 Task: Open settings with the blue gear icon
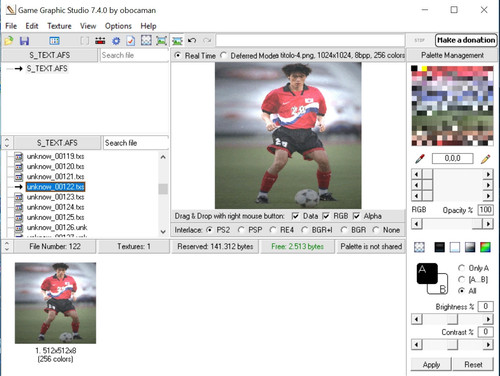pos(116,41)
